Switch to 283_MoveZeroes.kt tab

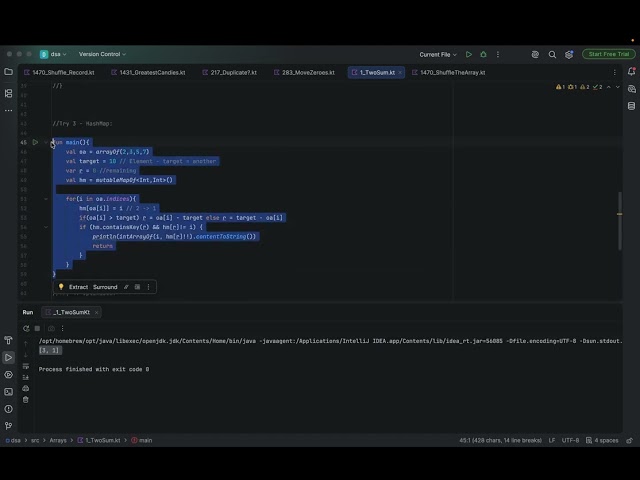[x=304, y=73]
